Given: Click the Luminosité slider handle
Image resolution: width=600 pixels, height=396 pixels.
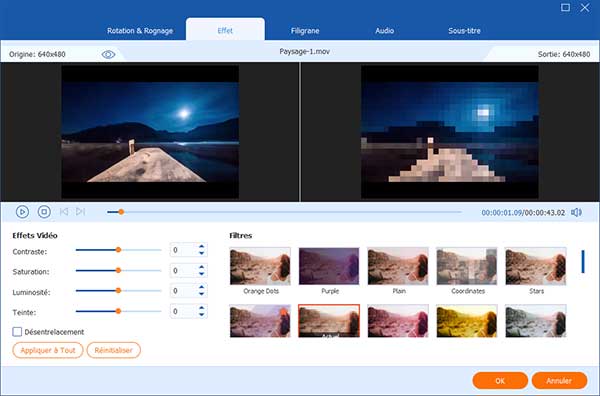Looking at the screenshot, I should pos(118,291).
